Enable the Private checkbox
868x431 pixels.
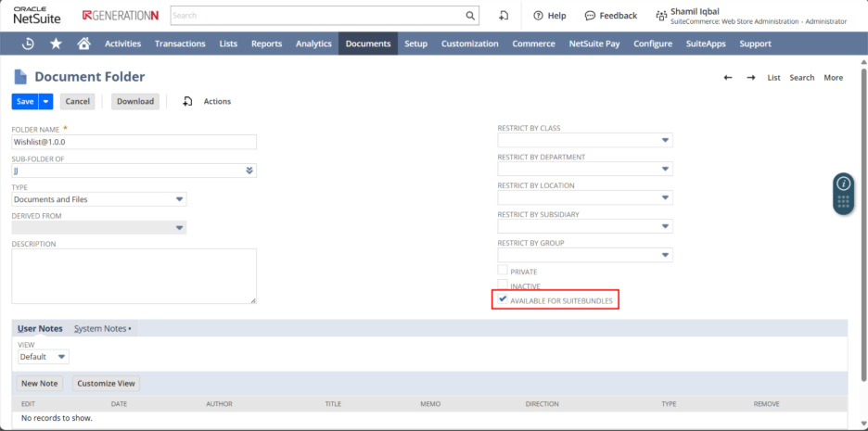[503, 271]
